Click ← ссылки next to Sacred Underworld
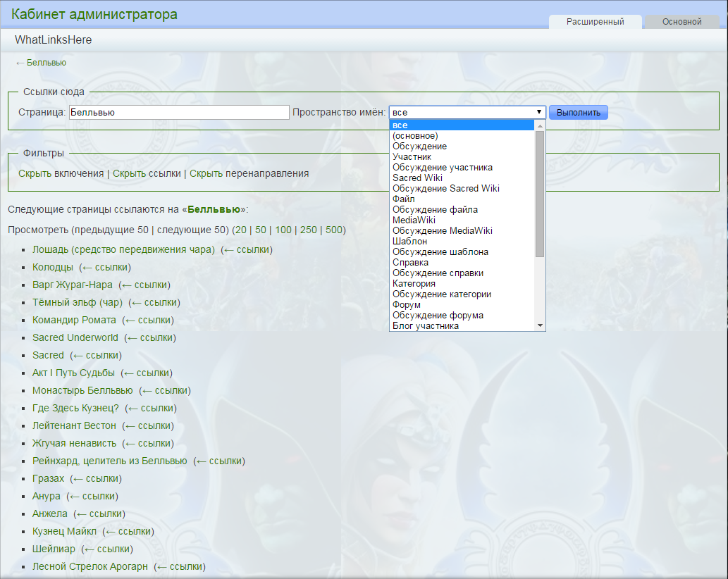The width and height of the screenshot is (728, 579). click(x=151, y=338)
